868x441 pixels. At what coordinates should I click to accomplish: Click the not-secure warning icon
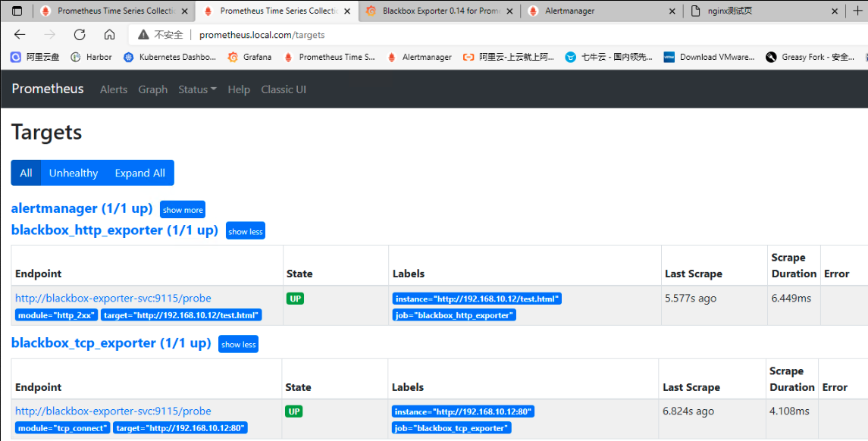pos(143,35)
